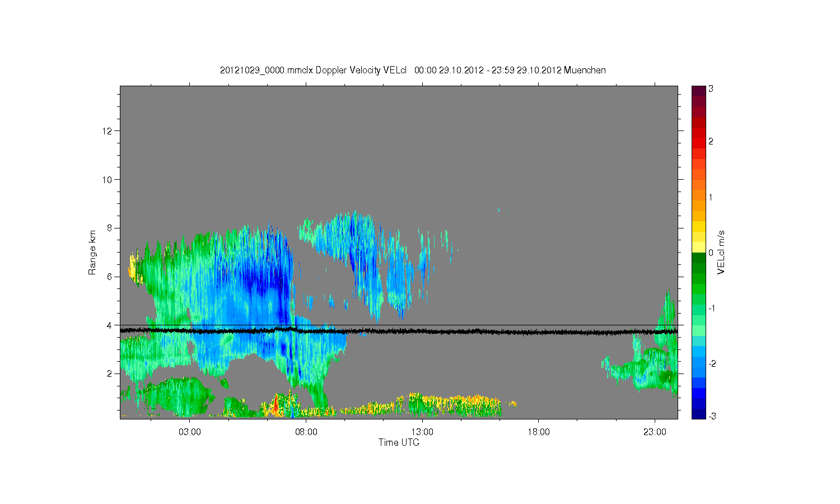Click the 'Range km' y-axis label
840x504 pixels.
click(92, 252)
